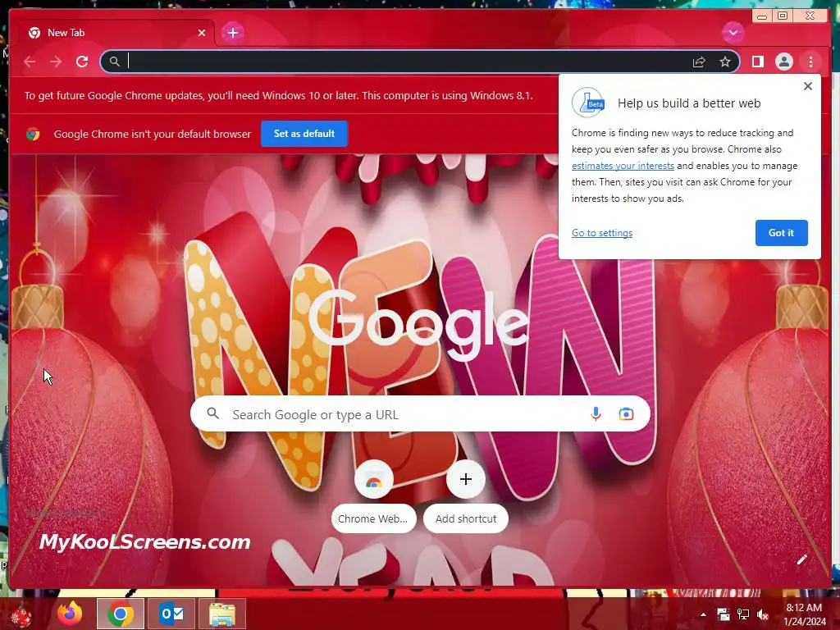Go back using the back arrow
840x630 pixels.
(x=30, y=62)
